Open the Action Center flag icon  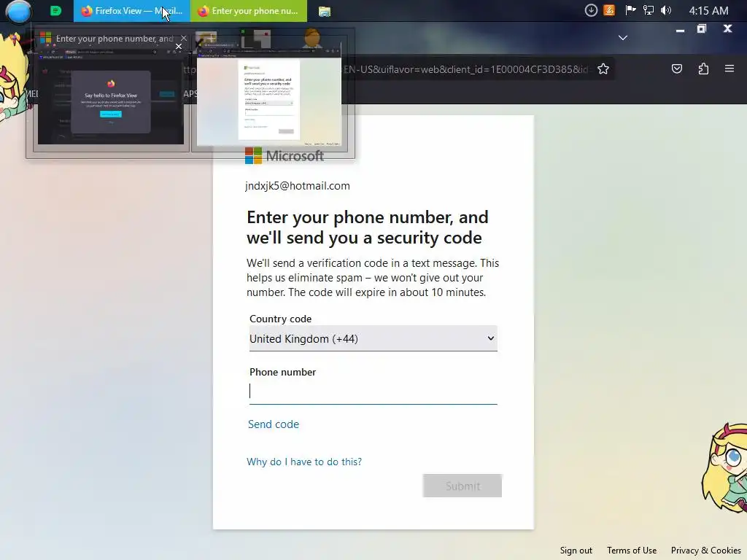(630, 10)
